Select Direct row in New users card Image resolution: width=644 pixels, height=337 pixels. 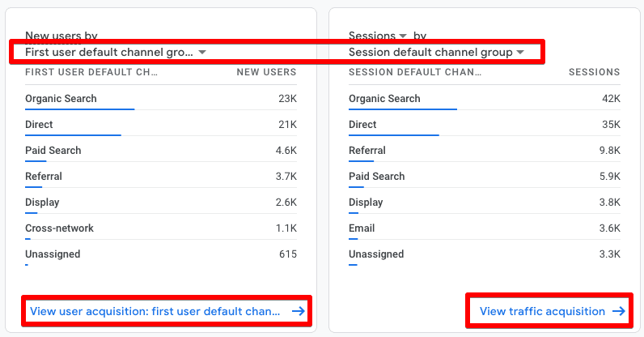[160, 124]
